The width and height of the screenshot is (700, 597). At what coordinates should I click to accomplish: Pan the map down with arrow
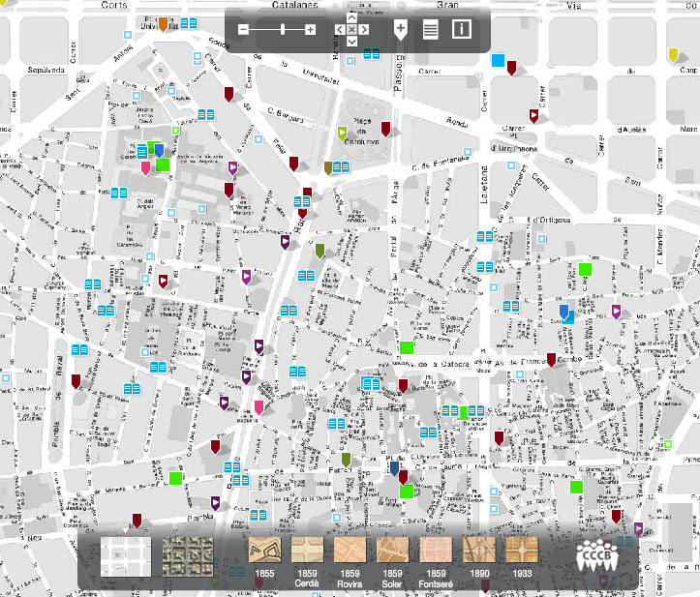351,42
